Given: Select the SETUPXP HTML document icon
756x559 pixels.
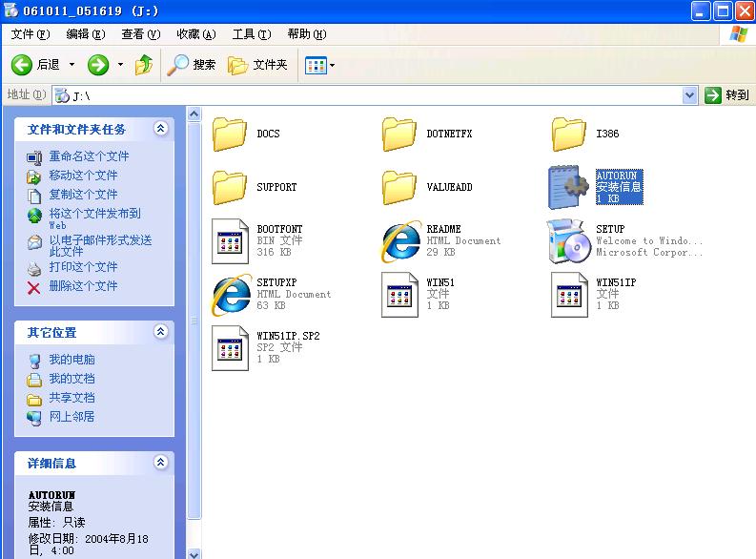Looking at the screenshot, I should click(x=231, y=295).
